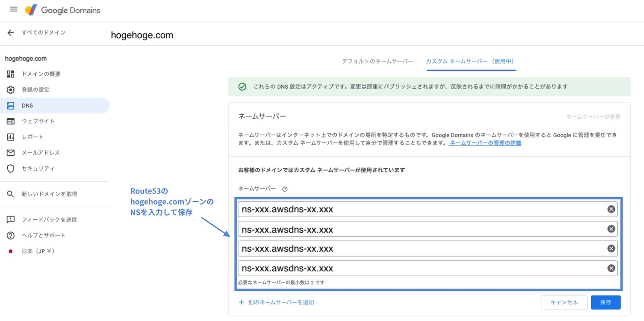Click the back arrow to all domains

click(11, 33)
